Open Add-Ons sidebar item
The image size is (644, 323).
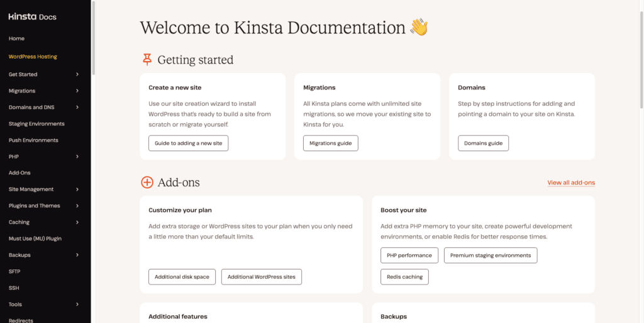pyautogui.click(x=19, y=173)
